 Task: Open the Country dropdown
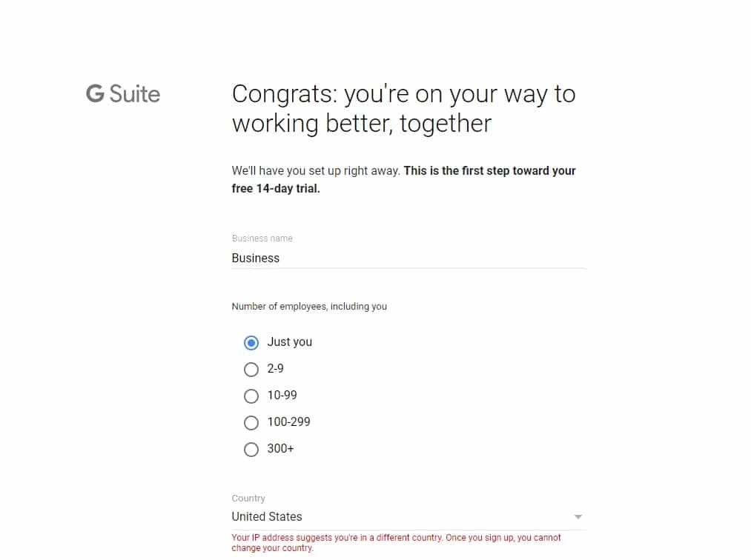click(x=408, y=516)
